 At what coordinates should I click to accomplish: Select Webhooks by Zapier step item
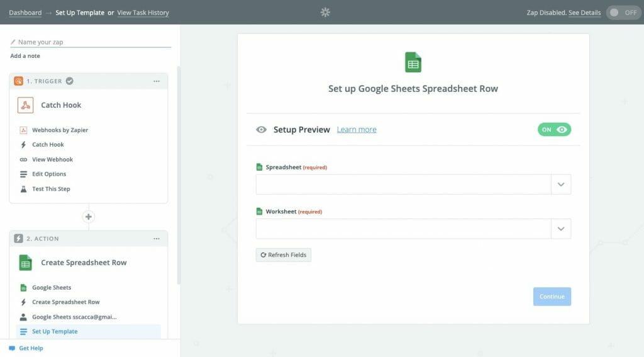coord(60,130)
